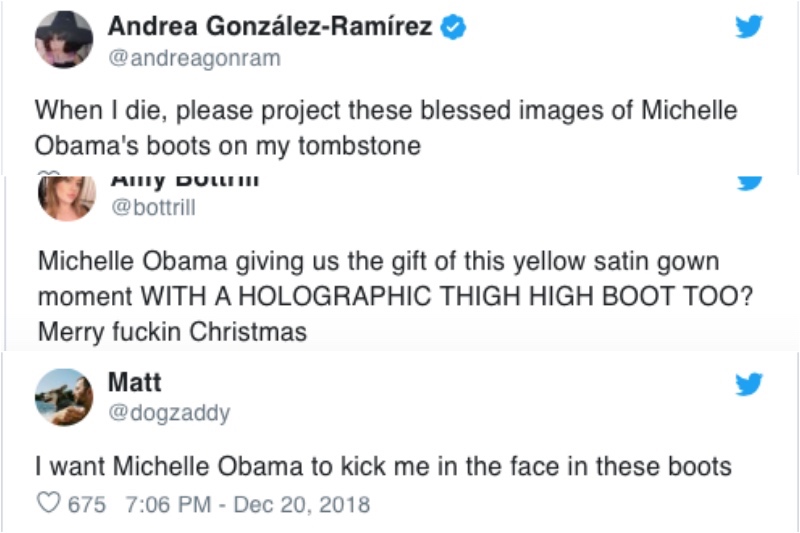Click the blue verified badge

(x=455, y=28)
